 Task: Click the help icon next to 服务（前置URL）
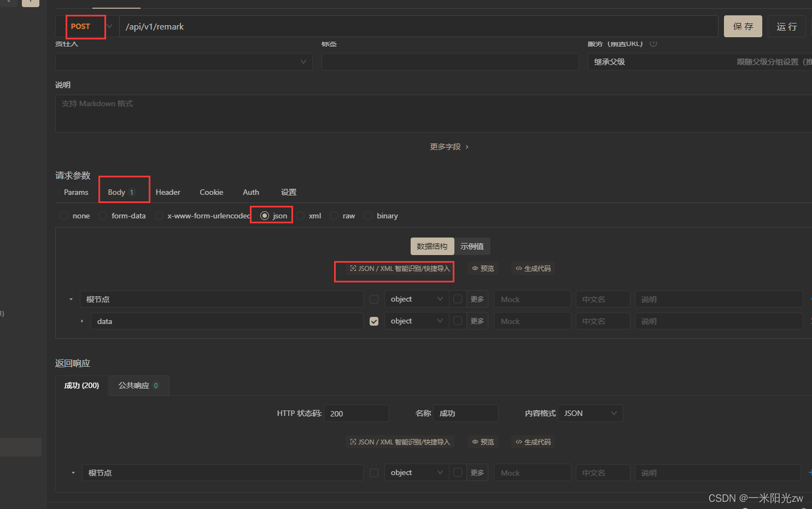pyautogui.click(x=653, y=44)
